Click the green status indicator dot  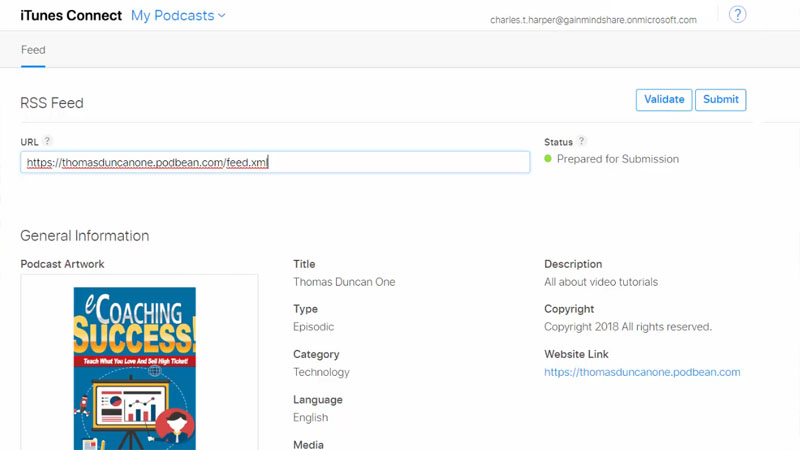pyautogui.click(x=548, y=159)
